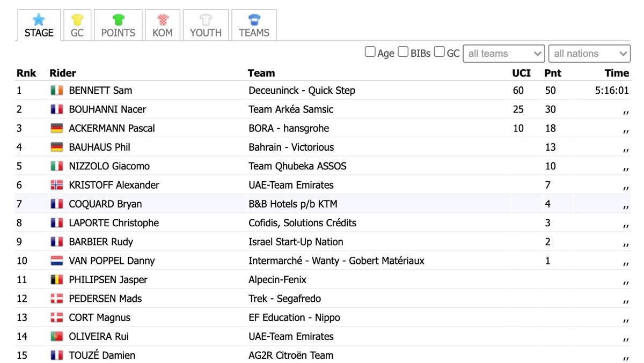
Task: Switch to the POINTS tab
Action: 118,26
